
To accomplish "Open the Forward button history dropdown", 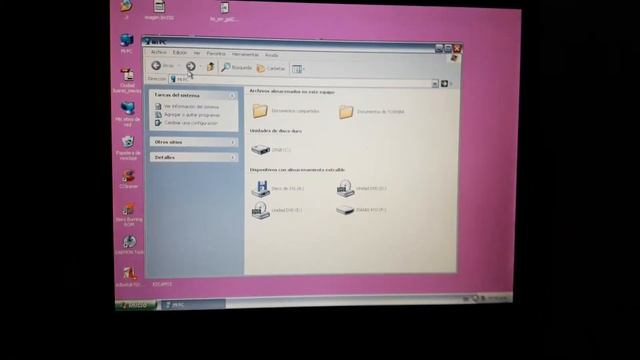I will 200,67.
